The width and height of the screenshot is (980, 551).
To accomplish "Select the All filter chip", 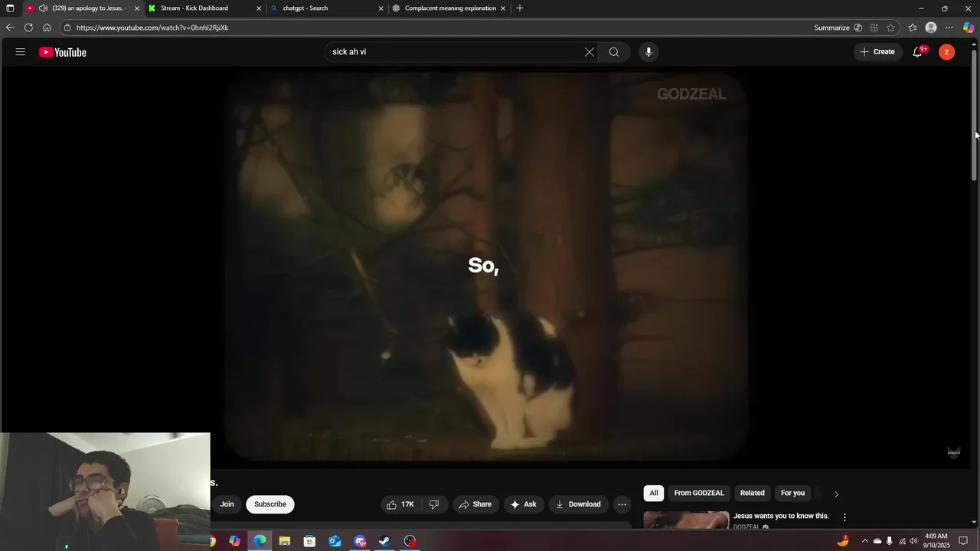I will click(654, 493).
